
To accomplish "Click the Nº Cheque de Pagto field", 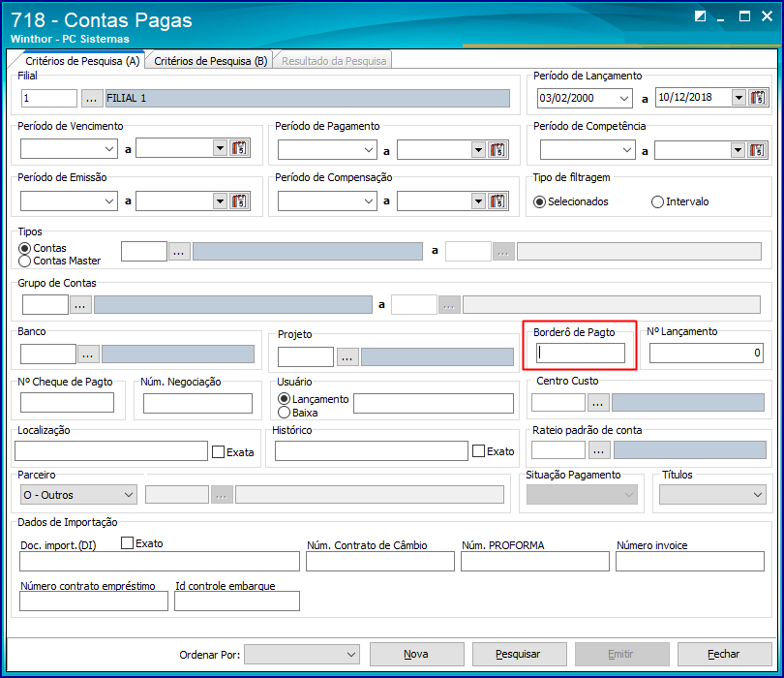I will coord(67,402).
